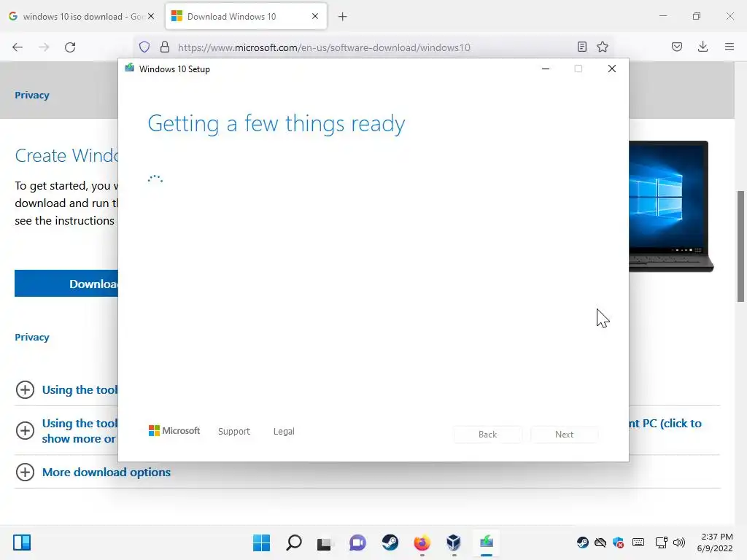The width and height of the screenshot is (747, 560).
Task: Close the Windows 10 Setup dialog
Action: pyautogui.click(x=612, y=69)
